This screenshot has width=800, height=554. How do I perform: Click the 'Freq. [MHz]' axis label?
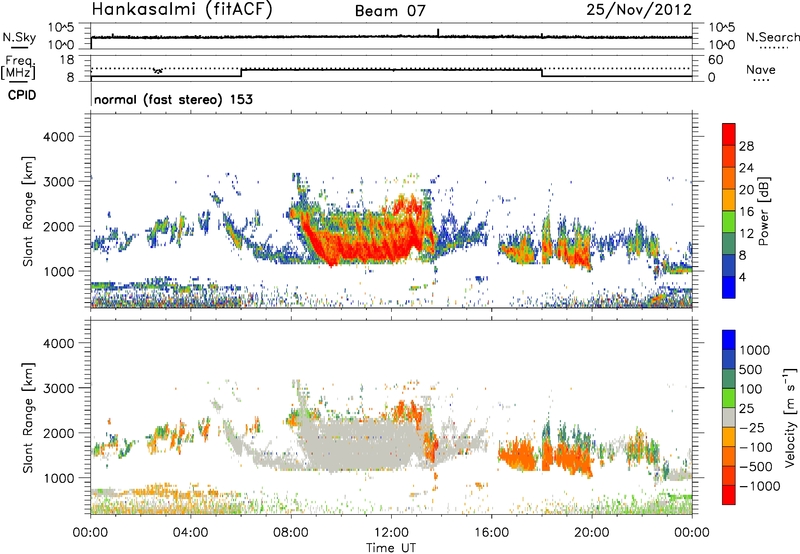coord(18,68)
